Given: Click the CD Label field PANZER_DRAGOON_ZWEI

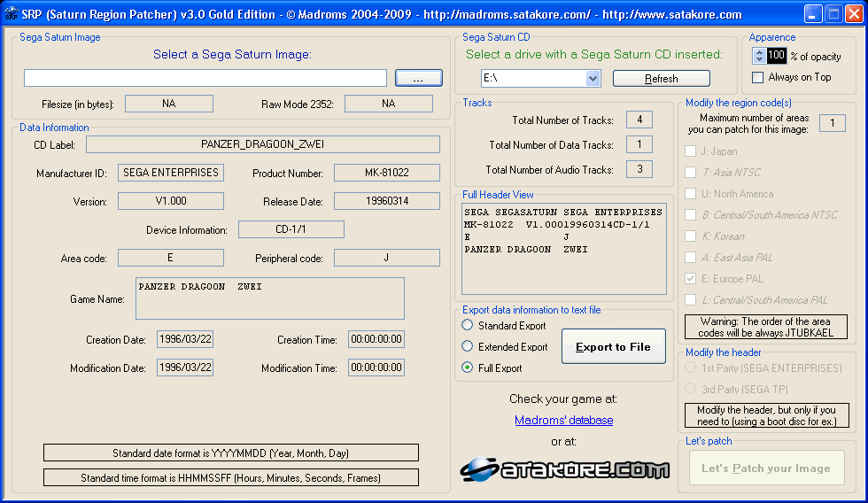Looking at the screenshot, I should pyautogui.click(x=263, y=144).
